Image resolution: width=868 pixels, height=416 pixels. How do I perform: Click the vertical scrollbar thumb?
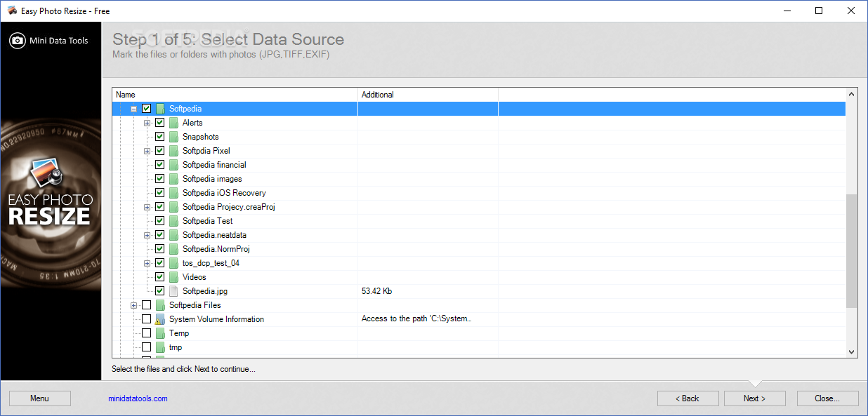[851, 251]
